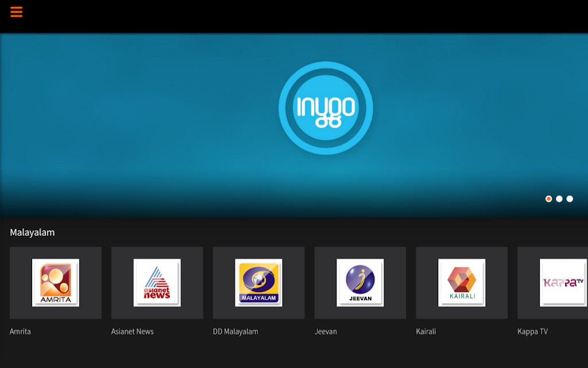
Task: Click the Malayalam section heading
Action: pos(32,232)
